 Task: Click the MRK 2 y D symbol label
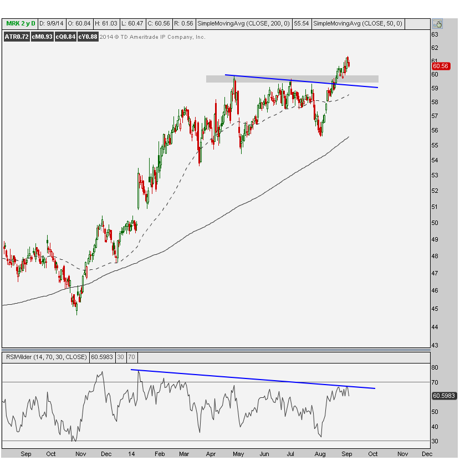21,23
